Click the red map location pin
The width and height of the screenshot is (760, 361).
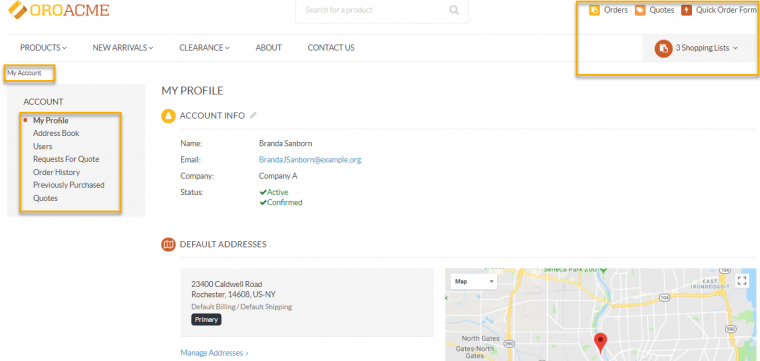pos(601,343)
